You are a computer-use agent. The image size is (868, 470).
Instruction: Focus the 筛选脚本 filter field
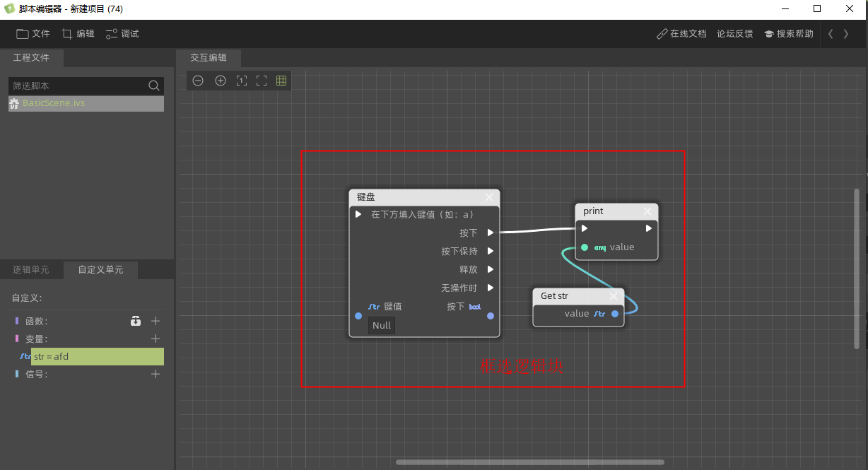(x=86, y=86)
